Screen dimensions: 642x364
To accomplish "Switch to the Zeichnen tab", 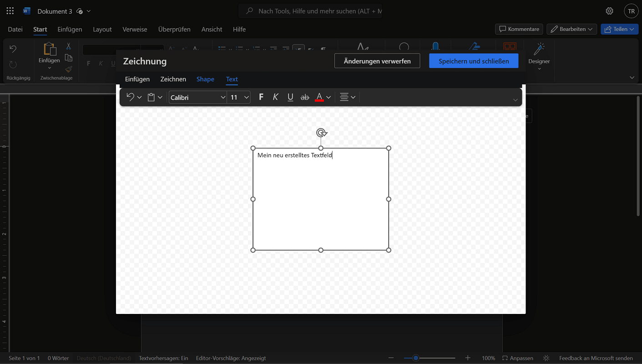I will (173, 79).
